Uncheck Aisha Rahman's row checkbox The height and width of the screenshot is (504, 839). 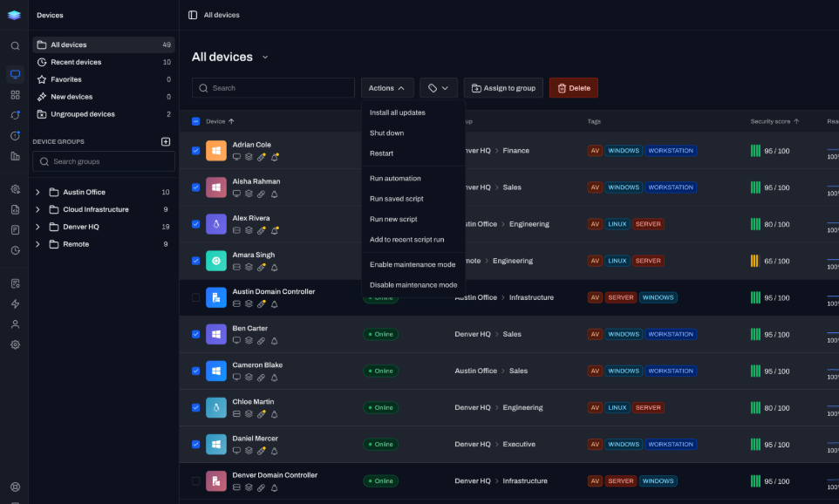[x=196, y=187]
